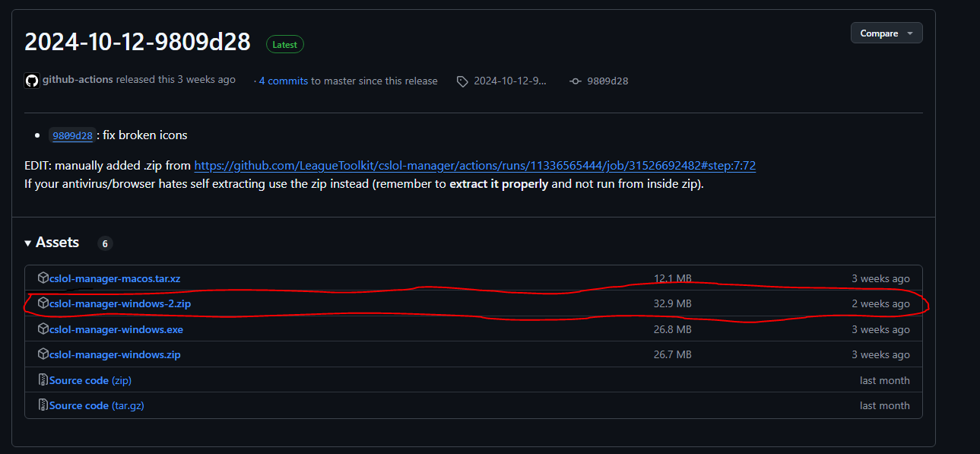Download Source code (tar.gz)

(97, 405)
